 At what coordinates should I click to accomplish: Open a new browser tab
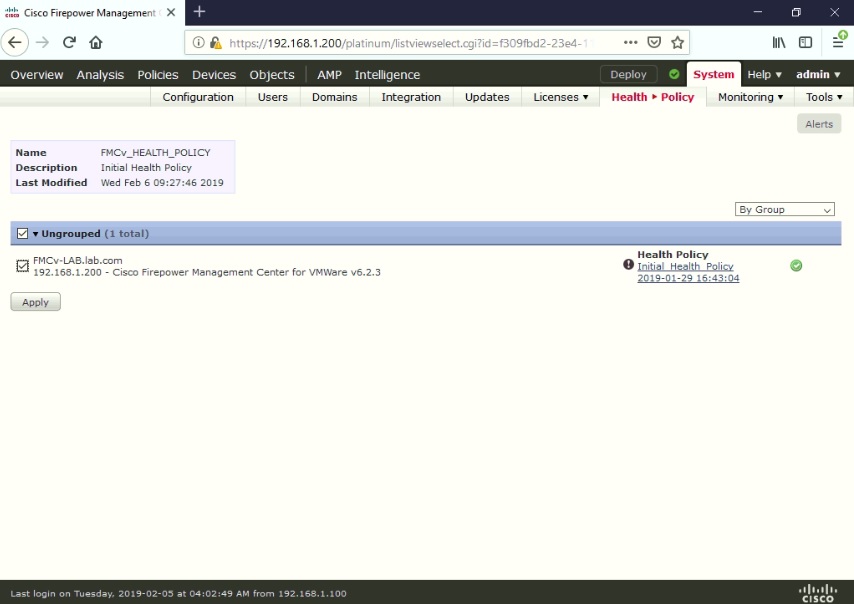pos(199,11)
